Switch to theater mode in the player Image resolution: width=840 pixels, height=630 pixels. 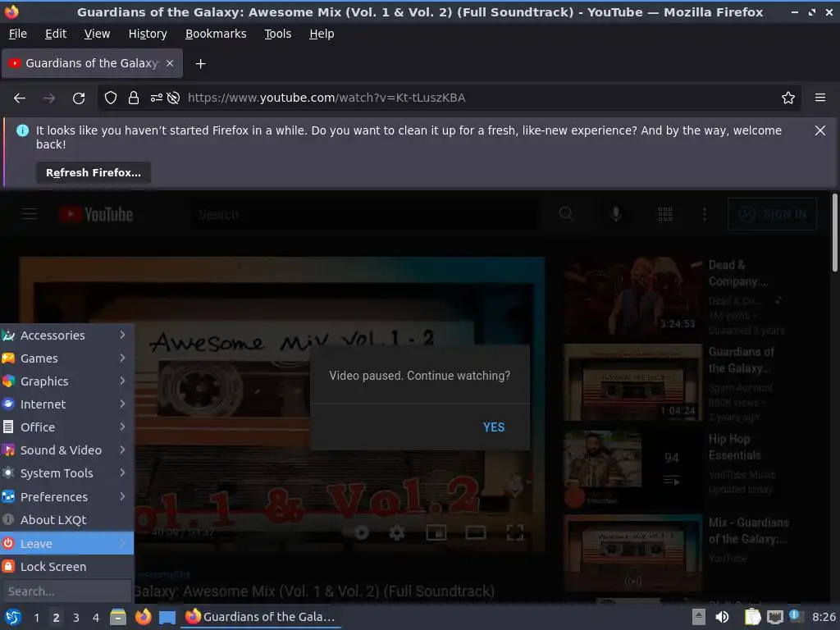pyautogui.click(x=476, y=532)
